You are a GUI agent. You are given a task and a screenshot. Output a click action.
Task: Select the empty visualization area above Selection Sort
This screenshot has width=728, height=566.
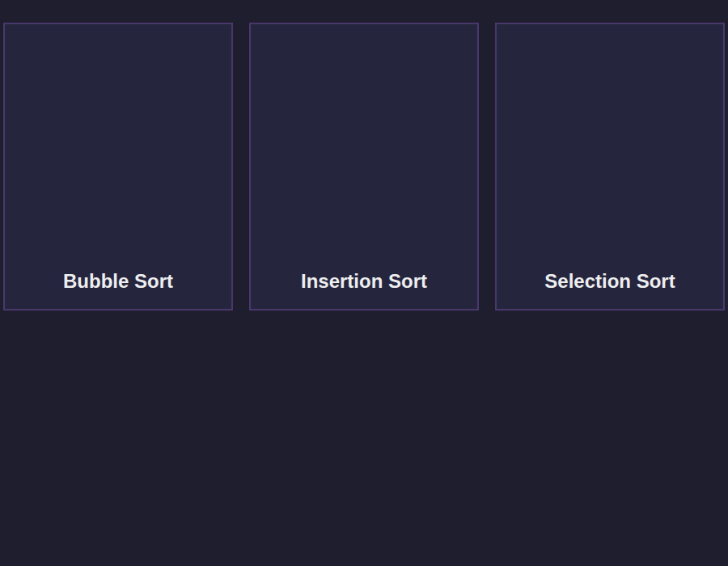pos(610,144)
